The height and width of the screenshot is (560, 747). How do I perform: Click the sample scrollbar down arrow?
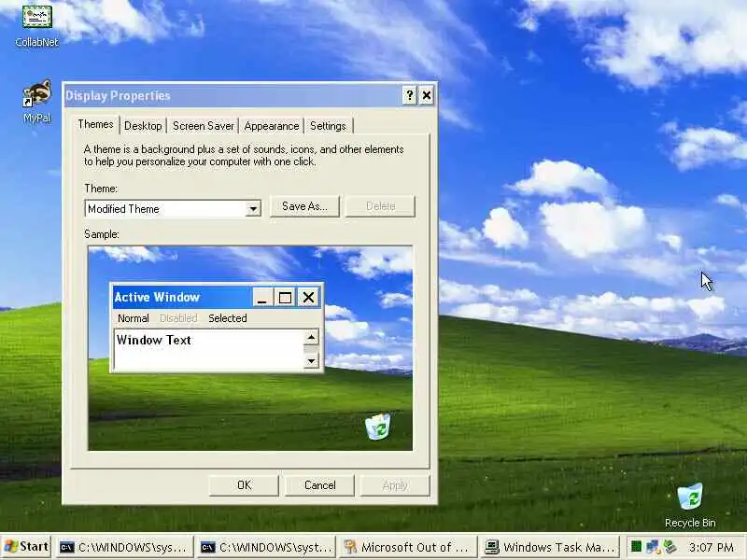tap(311, 361)
